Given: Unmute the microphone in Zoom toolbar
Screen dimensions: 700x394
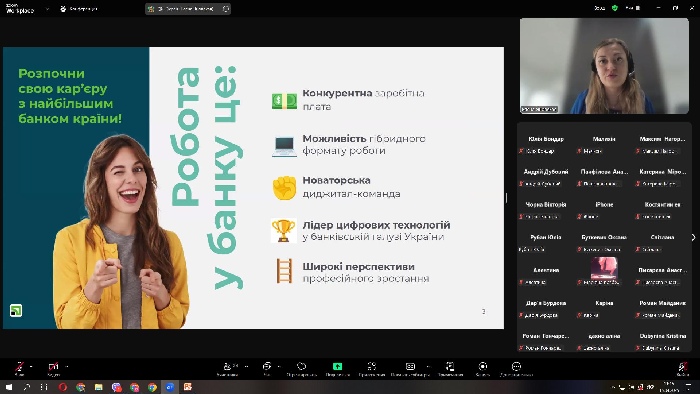Looking at the screenshot, I should pyautogui.click(x=19, y=367).
